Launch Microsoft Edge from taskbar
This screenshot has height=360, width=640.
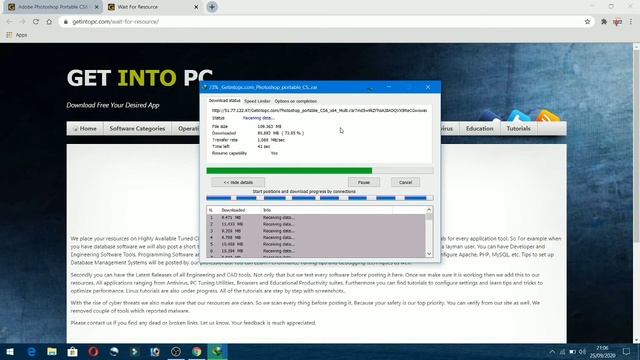pos(31,351)
